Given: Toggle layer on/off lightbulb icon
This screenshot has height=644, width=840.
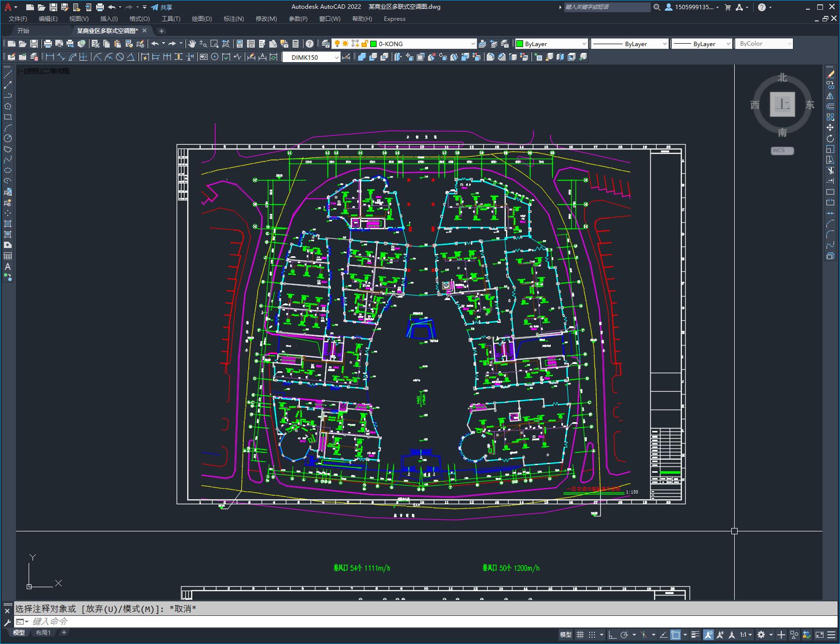Looking at the screenshot, I should [x=337, y=44].
